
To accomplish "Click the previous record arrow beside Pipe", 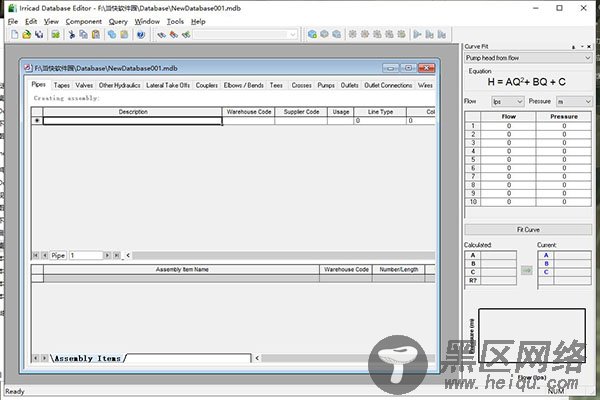I will pyautogui.click(x=45, y=255).
